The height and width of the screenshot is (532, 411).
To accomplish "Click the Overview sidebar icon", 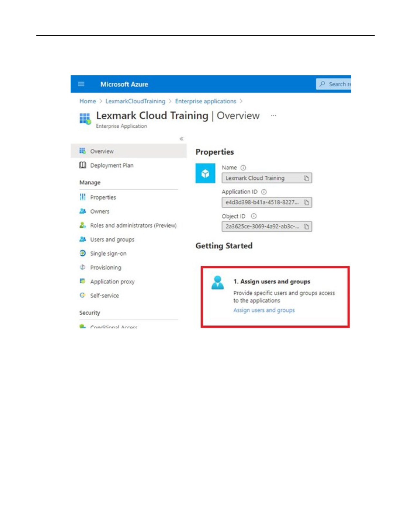I will point(83,151).
